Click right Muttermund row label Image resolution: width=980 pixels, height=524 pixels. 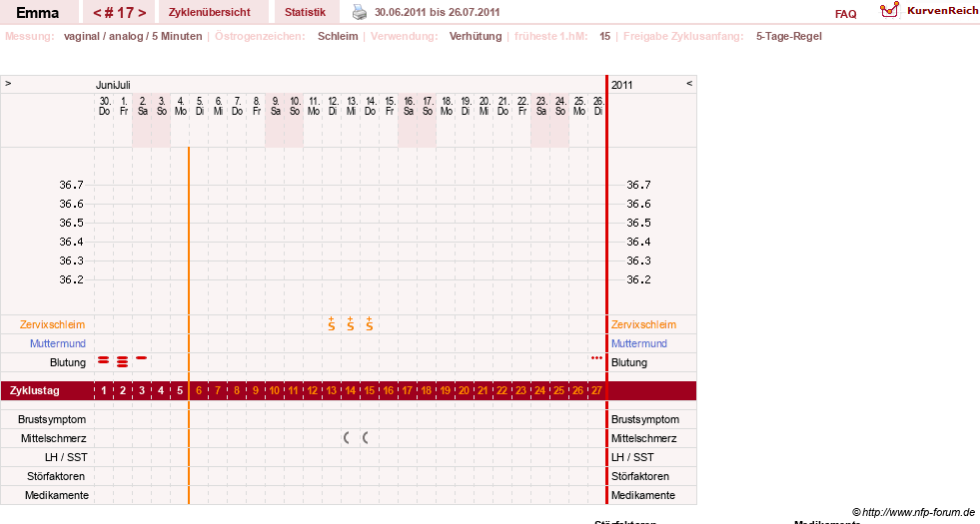638,343
